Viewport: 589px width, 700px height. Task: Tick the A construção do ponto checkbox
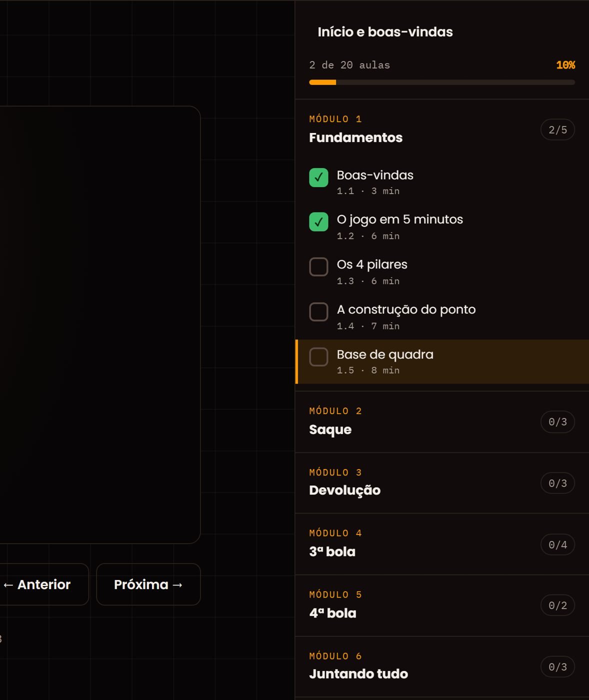pyautogui.click(x=318, y=312)
